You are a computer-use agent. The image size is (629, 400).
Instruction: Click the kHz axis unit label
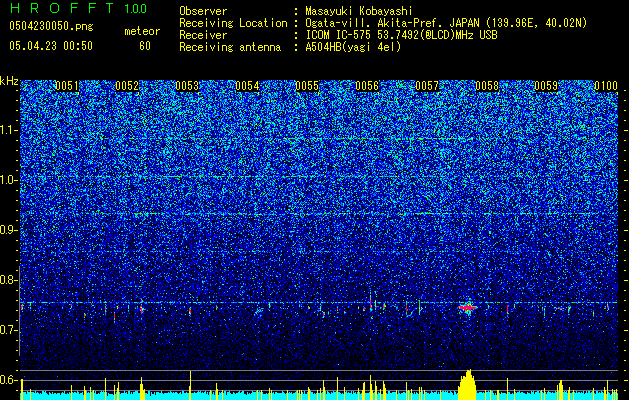(9, 81)
